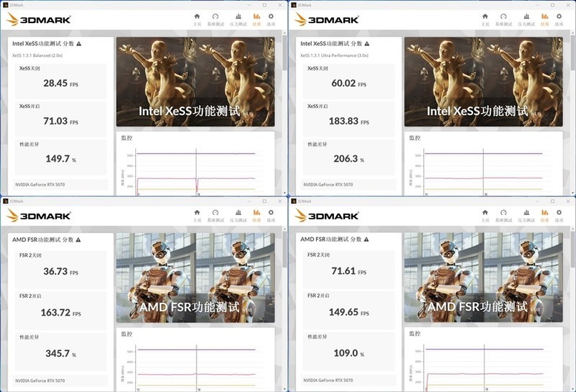Click Results in XeSS Ultra Performance window
Image resolution: width=576 pixels, height=392 pixels.
point(545,17)
